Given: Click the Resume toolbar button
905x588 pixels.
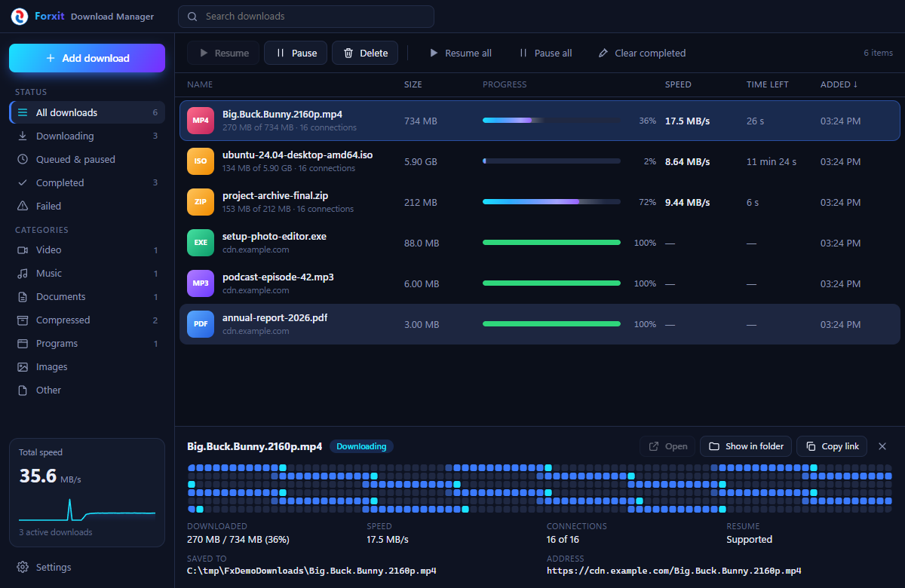Looking at the screenshot, I should tap(223, 53).
